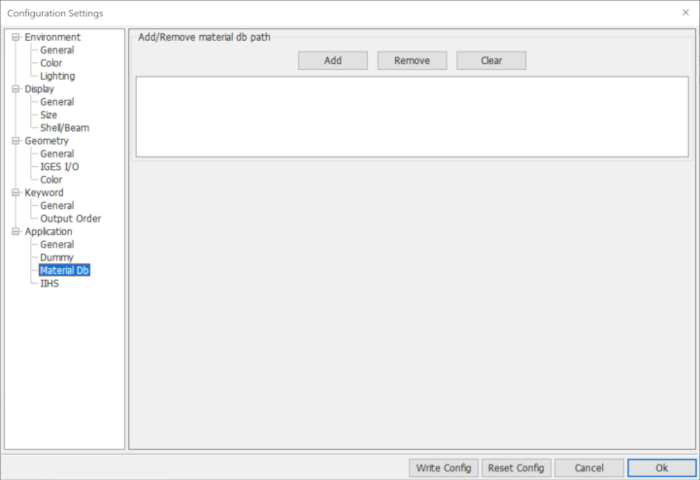Select the Application category label
Viewport: 700px width, 480px height.
click(x=48, y=231)
